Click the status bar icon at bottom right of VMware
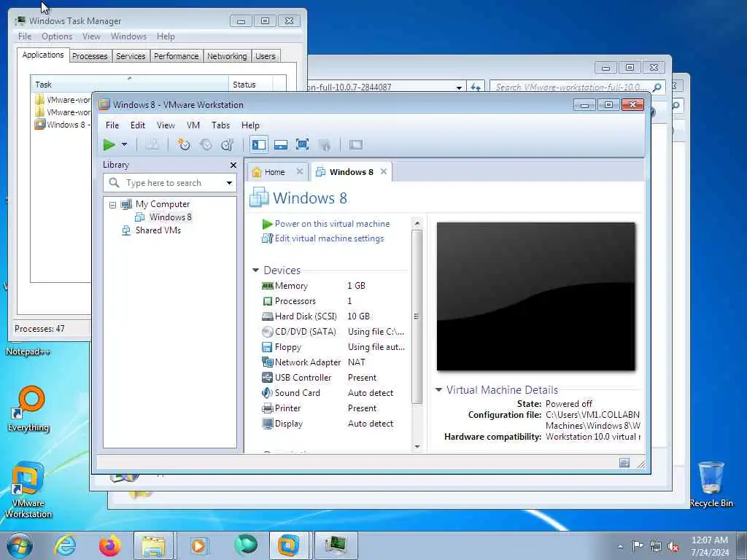This screenshot has height=560, width=747. [x=624, y=463]
